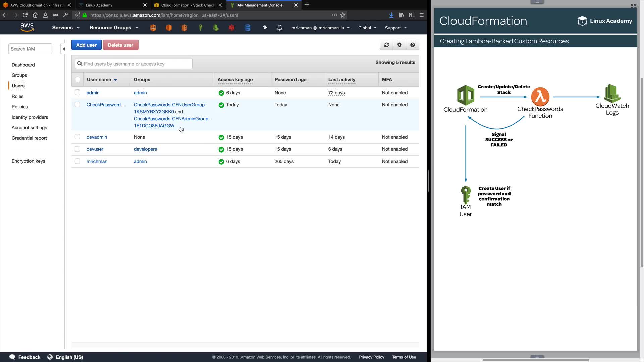Open the Resource Groups dropdown
Image resolution: width=644 pixels, height=362 pixels.
tap(114, 28)
